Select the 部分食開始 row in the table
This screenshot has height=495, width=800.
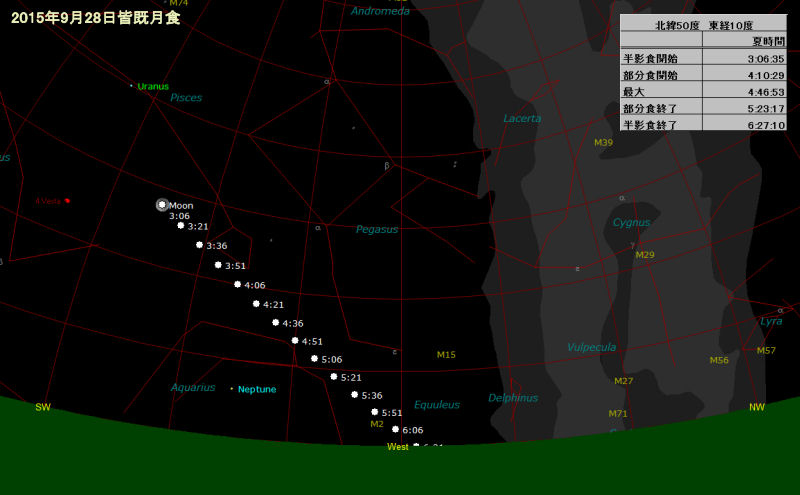pos(703,75)
